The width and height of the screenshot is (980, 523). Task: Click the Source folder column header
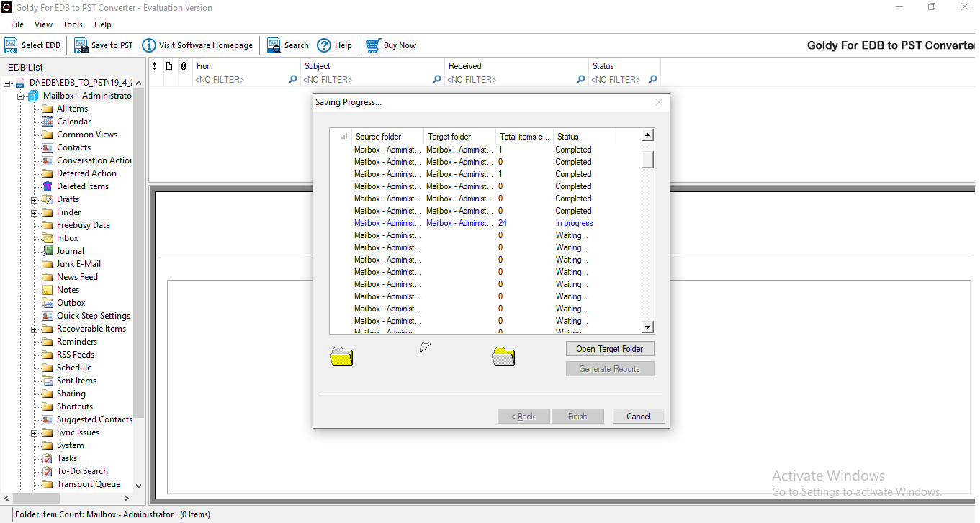point(387,137)
